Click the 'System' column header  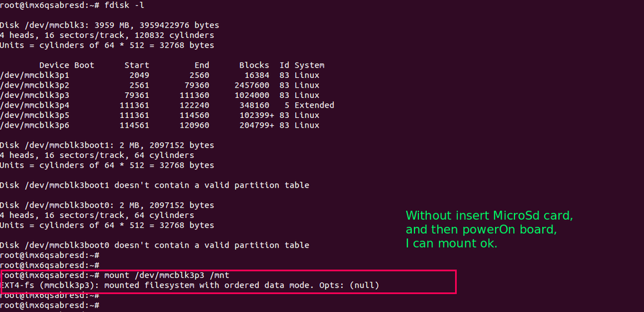[x=309, y=65]
